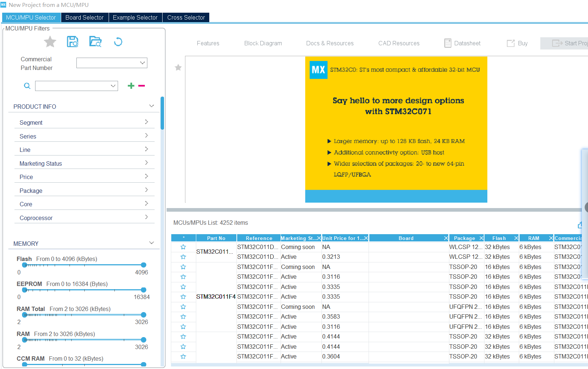Favorite the row priced 0.3213
The height and width of the screenshot is (369, 588).
coord(183,257)
